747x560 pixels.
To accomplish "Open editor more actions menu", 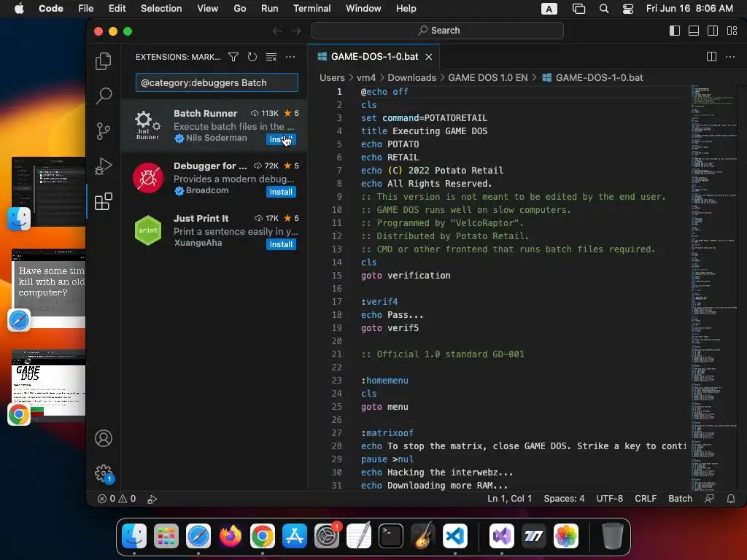I will (729, 57).
